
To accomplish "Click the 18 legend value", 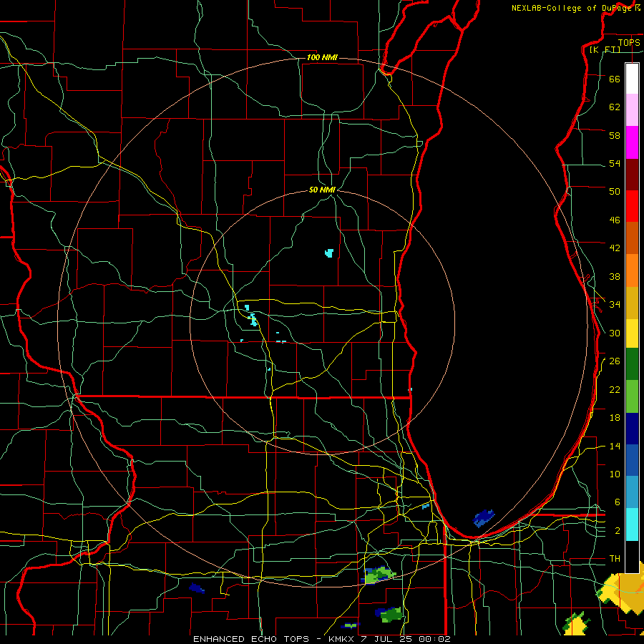I will (x=615, y=418).
